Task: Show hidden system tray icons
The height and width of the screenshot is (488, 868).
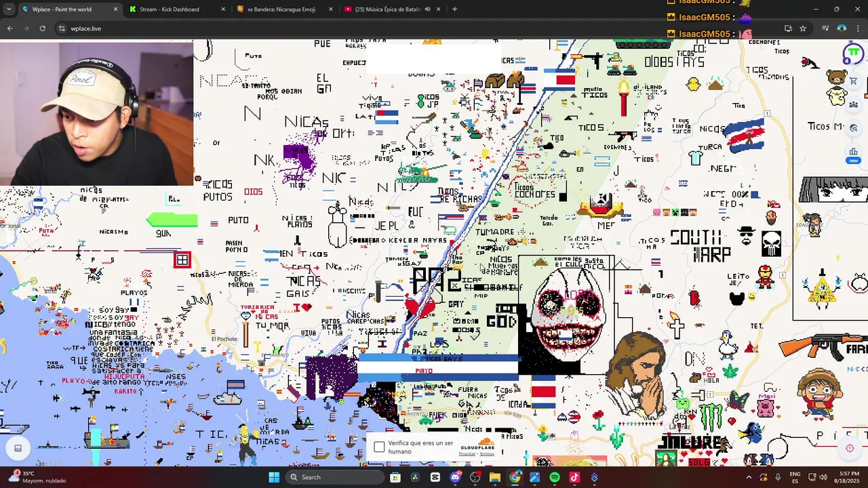Action: (x=749, y=477)
